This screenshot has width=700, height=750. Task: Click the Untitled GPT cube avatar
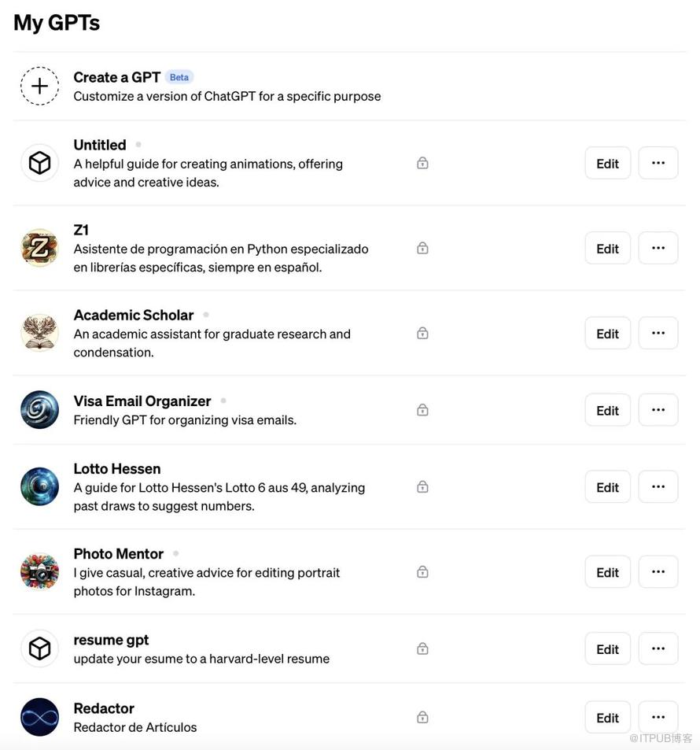(x=39, y=163)
